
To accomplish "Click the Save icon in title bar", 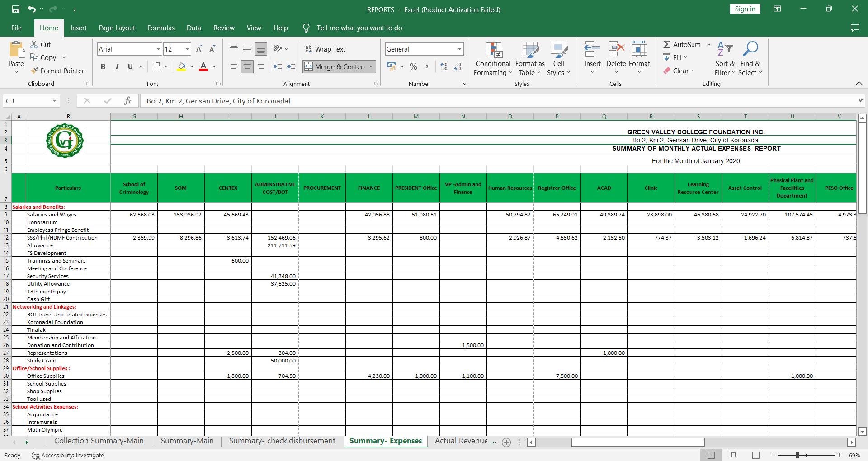I will pos(16,9).
